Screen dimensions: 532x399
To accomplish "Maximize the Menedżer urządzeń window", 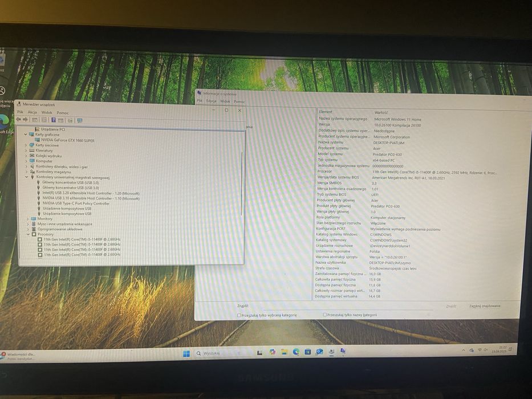I will [226, 110].
